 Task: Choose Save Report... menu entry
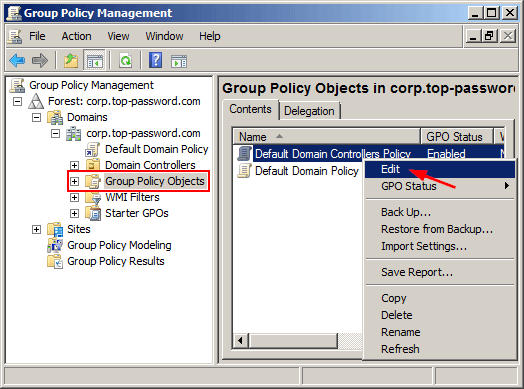point(440,272)
